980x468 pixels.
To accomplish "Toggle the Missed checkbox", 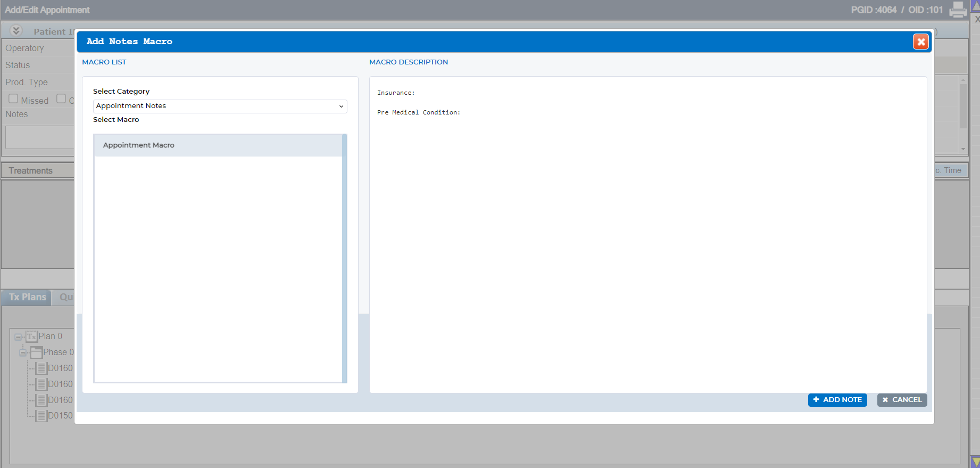I will click(x=13, y=99).
